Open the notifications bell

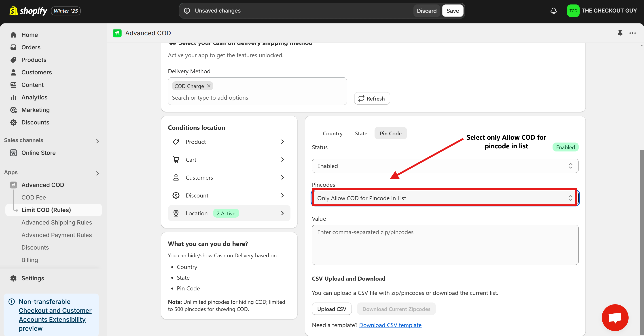click(553, 11)
